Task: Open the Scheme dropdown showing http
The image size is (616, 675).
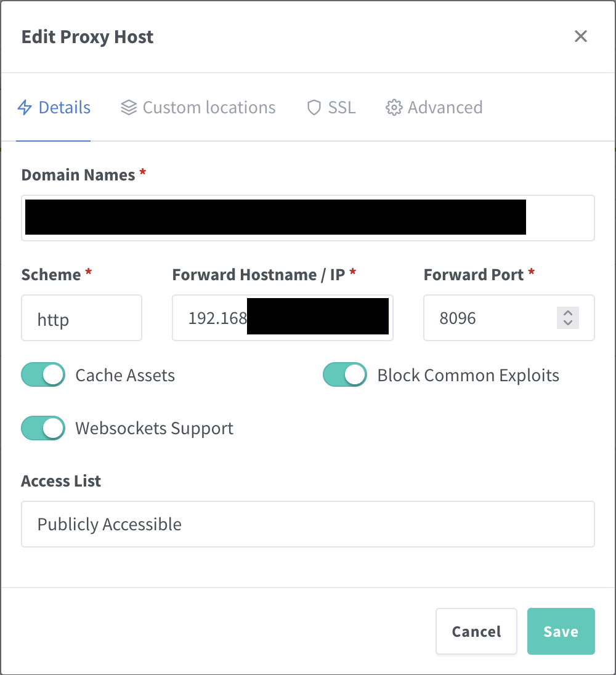Action: coord(81,318)
